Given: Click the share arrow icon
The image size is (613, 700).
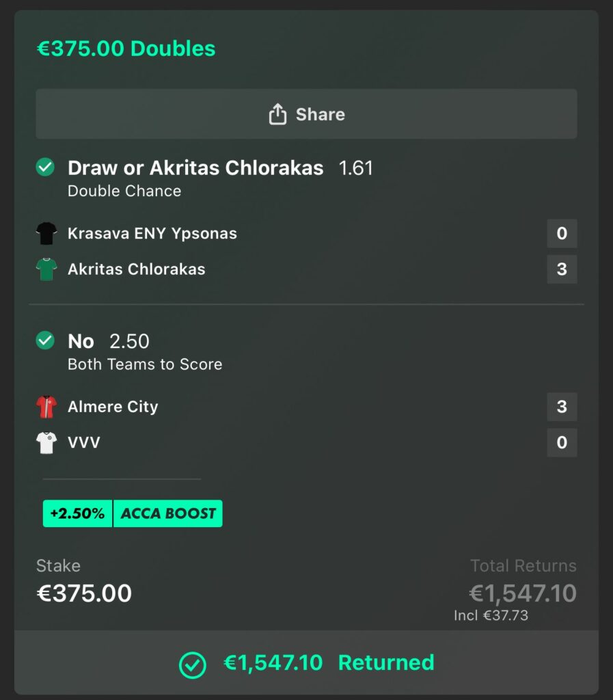Looking at the screenshot, I should 277,114.
